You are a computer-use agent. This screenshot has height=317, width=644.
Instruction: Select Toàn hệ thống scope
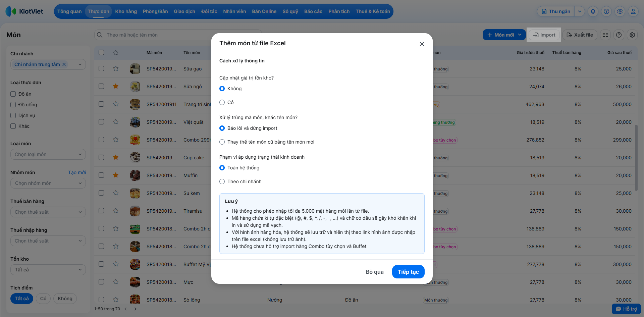[x=222, y=168]
